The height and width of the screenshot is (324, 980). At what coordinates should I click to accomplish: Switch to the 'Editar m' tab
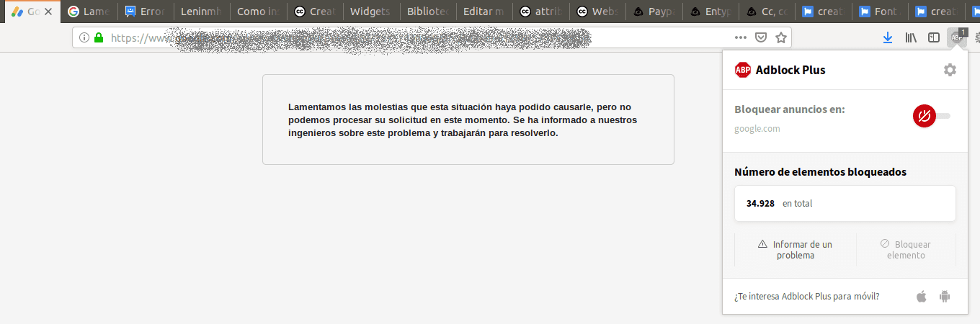[483, 12]
